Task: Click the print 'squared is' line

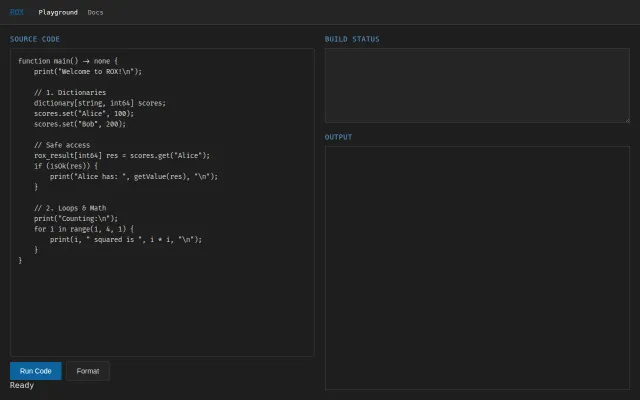Action: tap(126, 240)
